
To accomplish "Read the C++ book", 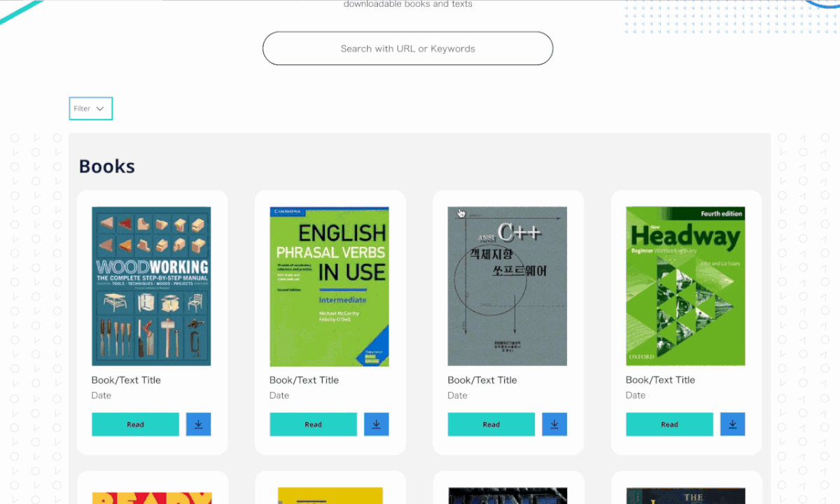I will coord(491,424).
